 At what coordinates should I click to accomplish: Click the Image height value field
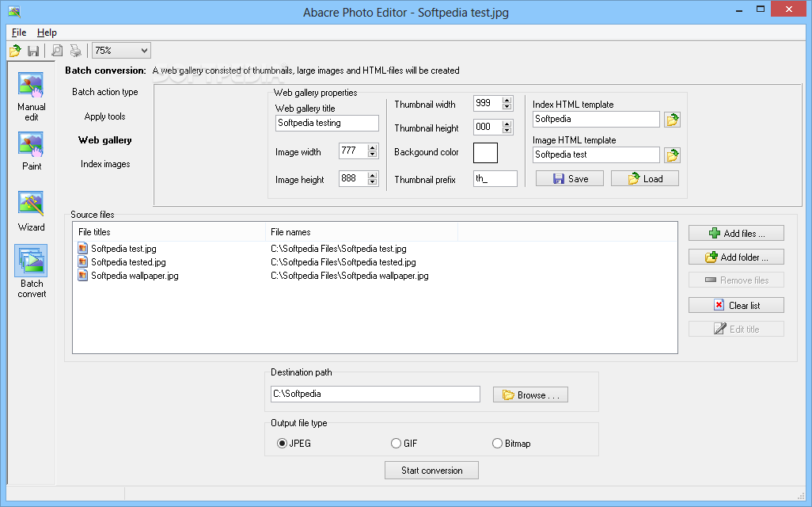pos(353,178)
